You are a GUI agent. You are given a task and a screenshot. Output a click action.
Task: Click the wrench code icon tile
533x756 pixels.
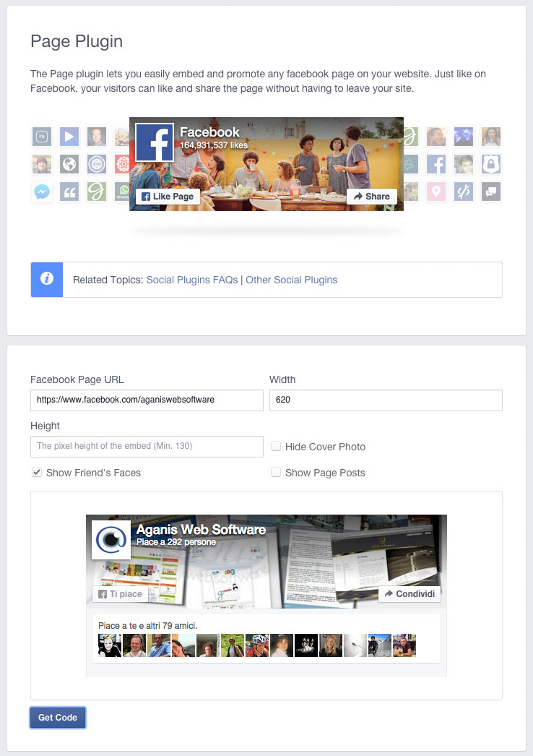click(x=464, y=192)
